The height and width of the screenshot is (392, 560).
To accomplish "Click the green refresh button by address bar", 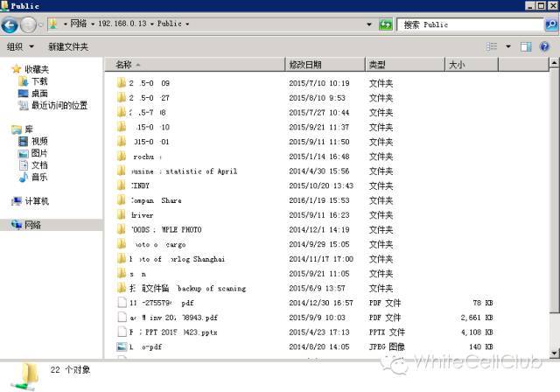I will pos(385,25).
